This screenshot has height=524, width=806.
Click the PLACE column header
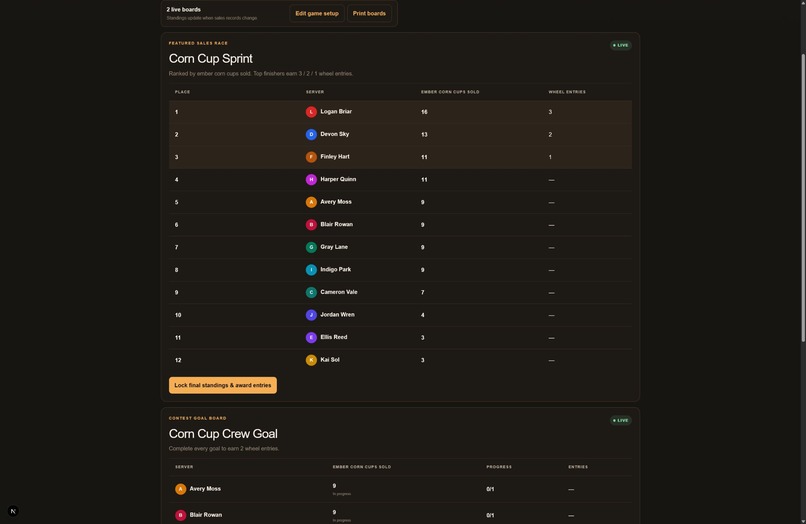pyautogui.click(x=182, y=92)
